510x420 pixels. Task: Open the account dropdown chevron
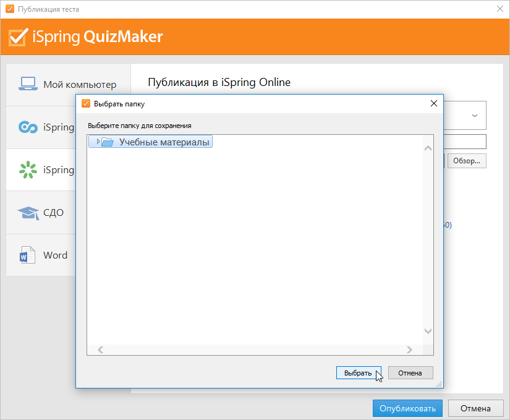pos(475,116)
